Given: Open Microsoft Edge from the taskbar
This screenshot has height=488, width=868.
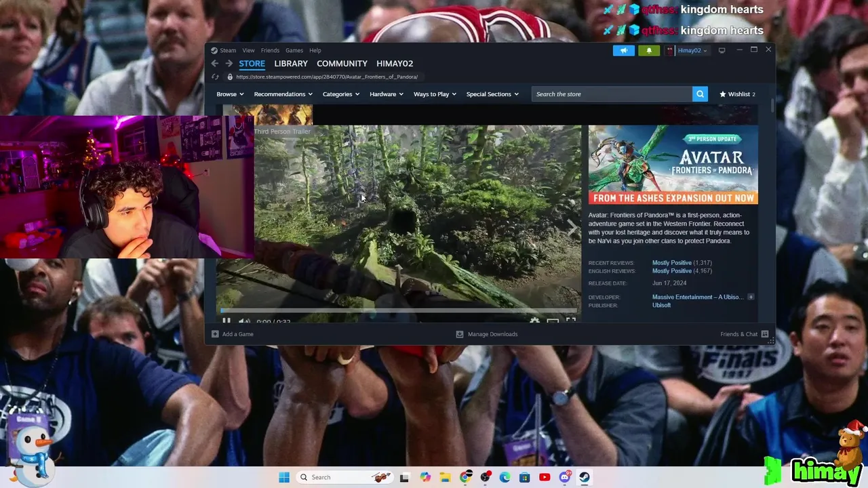Looking at the screenshot, I should [505, 477].
